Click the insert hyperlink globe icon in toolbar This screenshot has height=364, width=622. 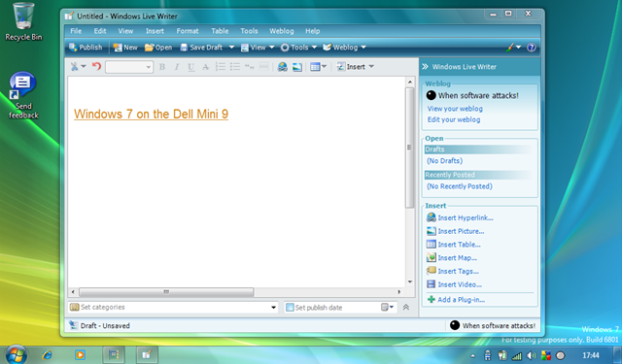[x=283, y=67]
